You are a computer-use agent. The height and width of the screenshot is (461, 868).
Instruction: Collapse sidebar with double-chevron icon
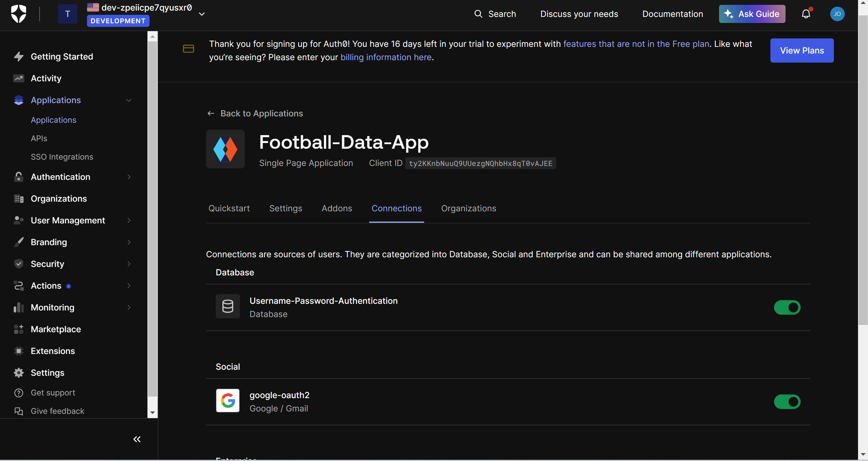point(137,439)
